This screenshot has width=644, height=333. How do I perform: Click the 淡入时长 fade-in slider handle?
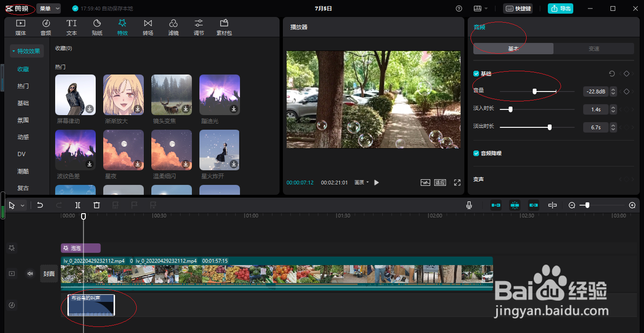pyautogui.click(x=510, y=109)
